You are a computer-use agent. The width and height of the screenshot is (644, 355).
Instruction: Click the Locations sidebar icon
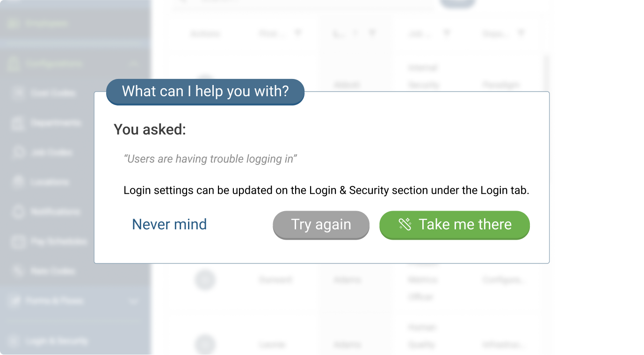(x=18, y=182)
